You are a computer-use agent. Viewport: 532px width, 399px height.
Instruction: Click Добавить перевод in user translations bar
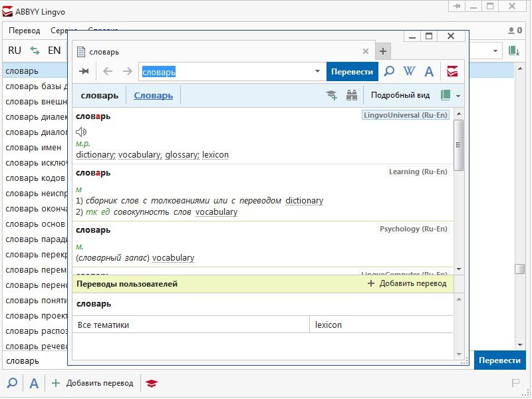407,284
